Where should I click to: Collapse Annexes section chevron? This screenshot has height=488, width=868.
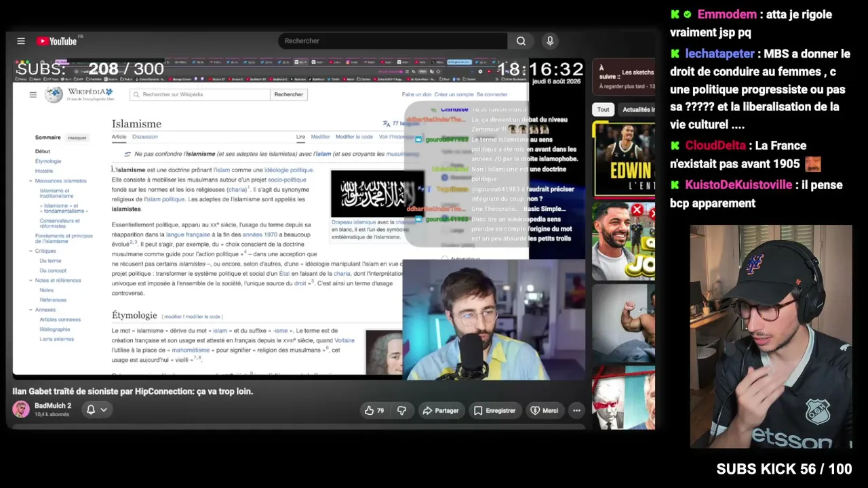tap(31, 310)
